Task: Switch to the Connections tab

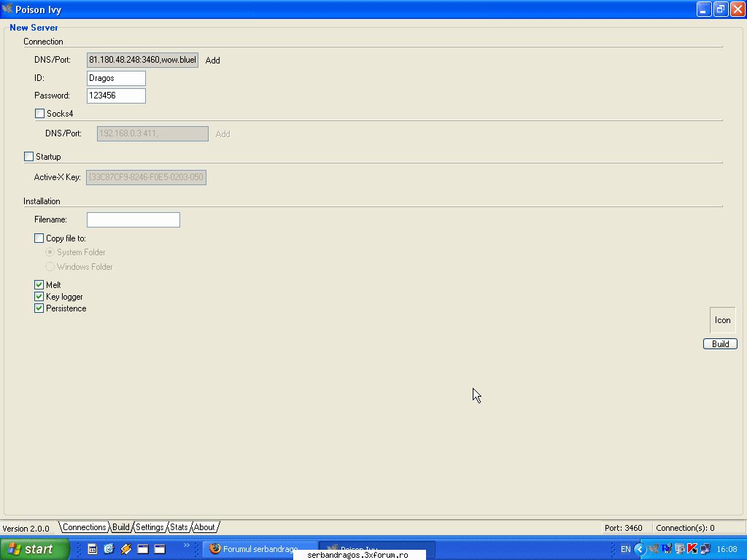Action: pyautogui.click(x=85, y=527)
